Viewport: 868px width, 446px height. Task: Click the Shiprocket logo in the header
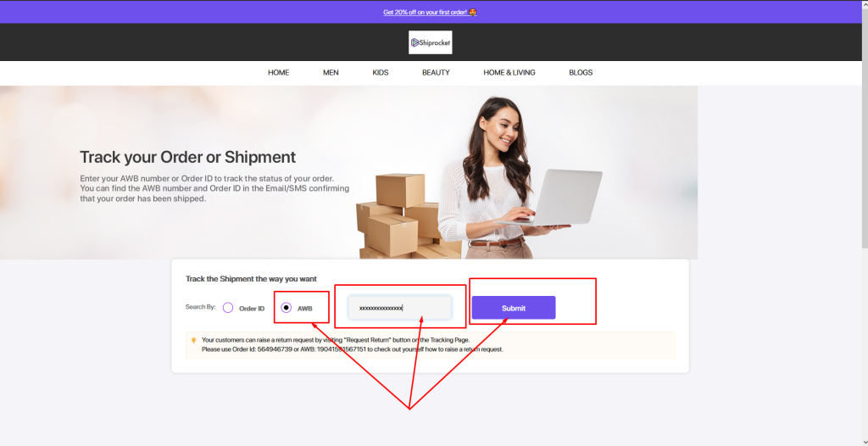click(430, 42)
